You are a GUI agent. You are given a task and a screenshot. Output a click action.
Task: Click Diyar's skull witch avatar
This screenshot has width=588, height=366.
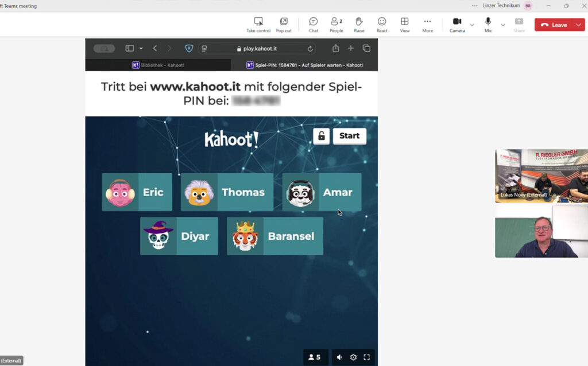158,235
